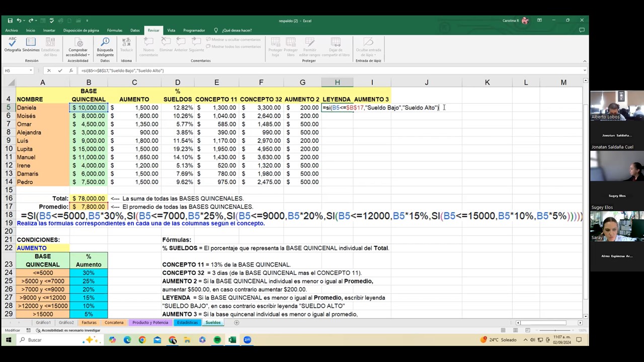Switch to Page Break preview in status bar
The width and height of the screenshot is (644, 362).
(528, 330)
